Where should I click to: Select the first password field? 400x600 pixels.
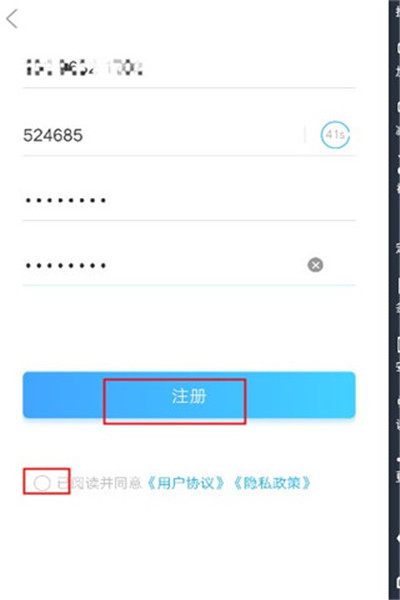(x=189, y=200)
